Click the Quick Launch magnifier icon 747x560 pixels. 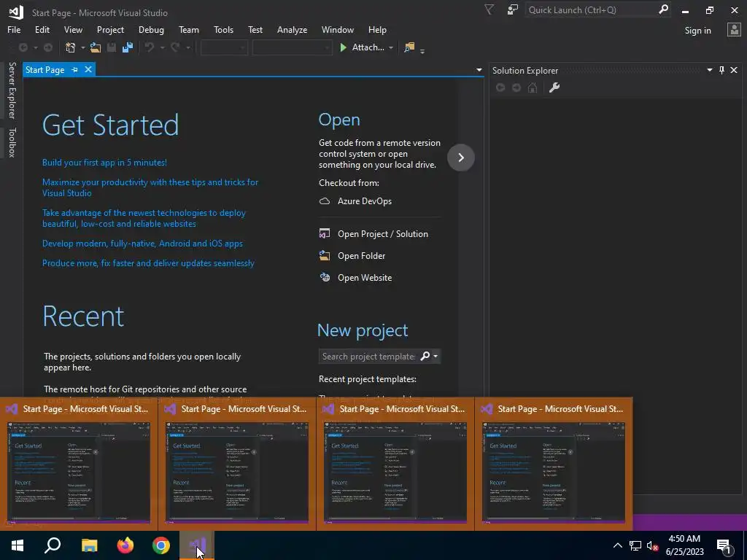click(x=664, y=9)
